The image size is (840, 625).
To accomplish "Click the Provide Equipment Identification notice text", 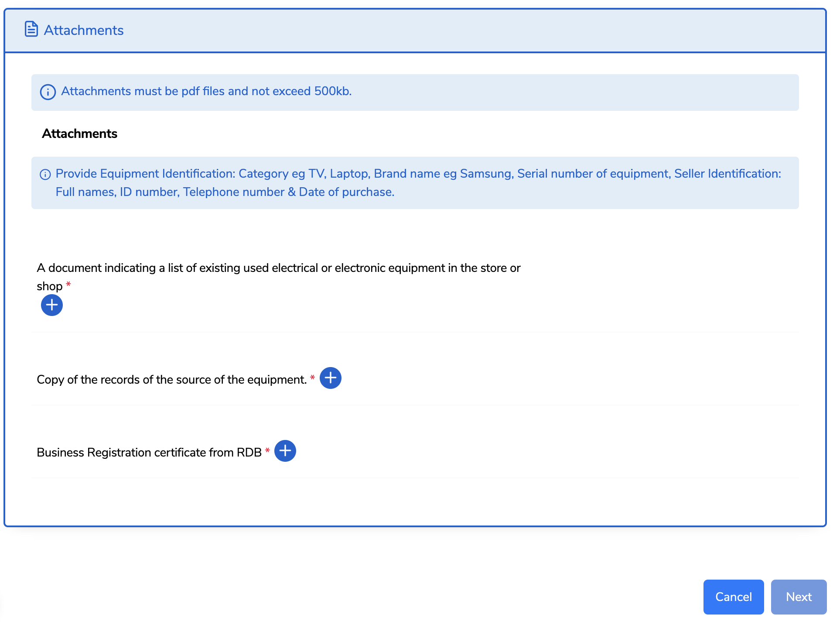I will 418,174.
